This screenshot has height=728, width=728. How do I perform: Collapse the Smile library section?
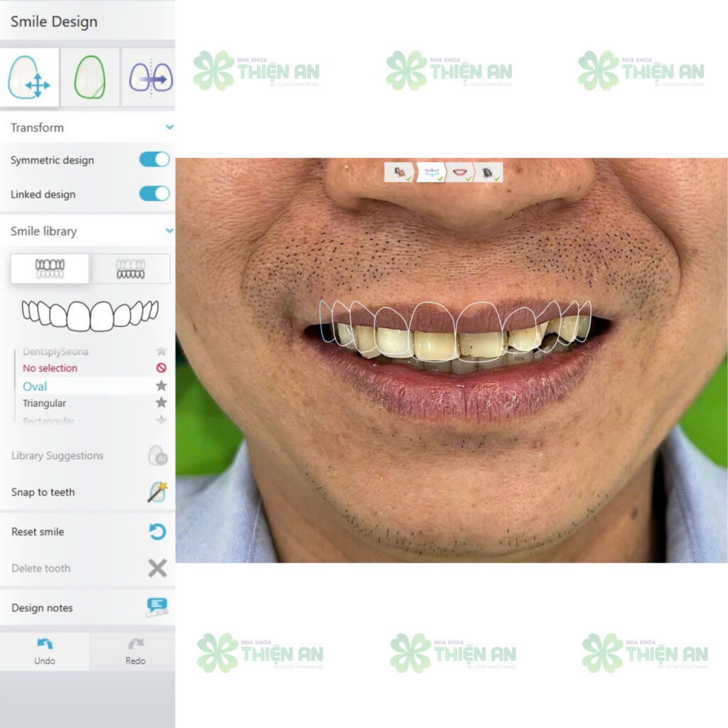(x=169, y=231)
